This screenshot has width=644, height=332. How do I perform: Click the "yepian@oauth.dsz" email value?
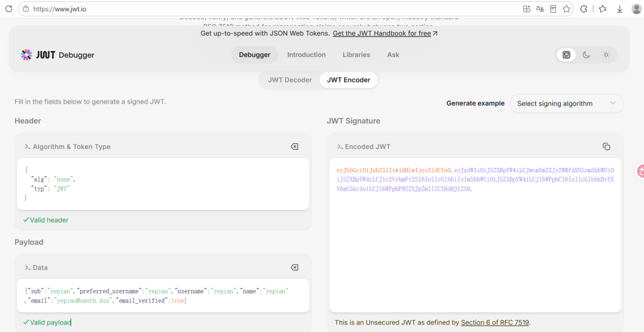tap(84, 301)
